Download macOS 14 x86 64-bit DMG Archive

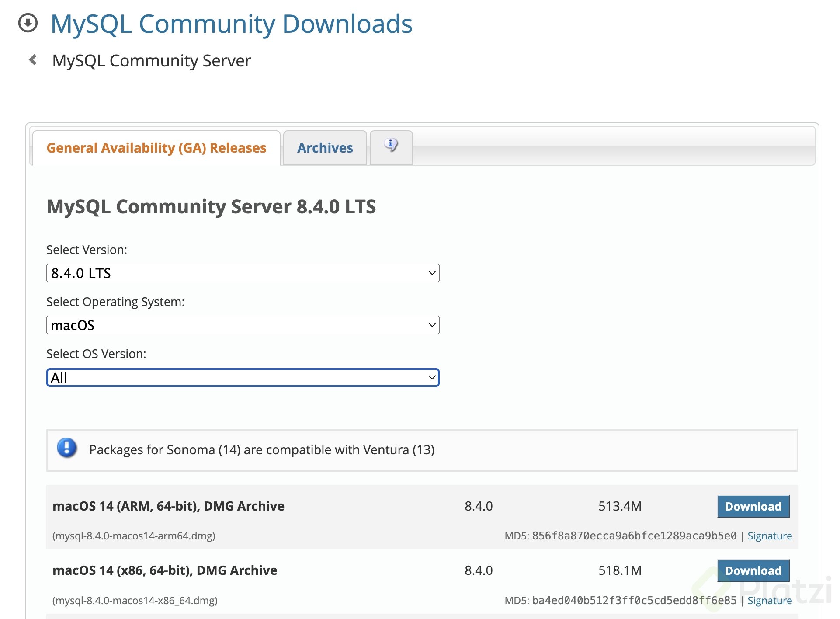[753, 570]
